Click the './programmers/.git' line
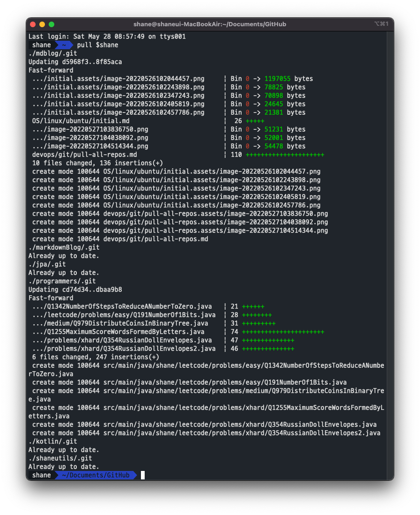The width and height of the screenshot is (420, 515). (62, 281)
